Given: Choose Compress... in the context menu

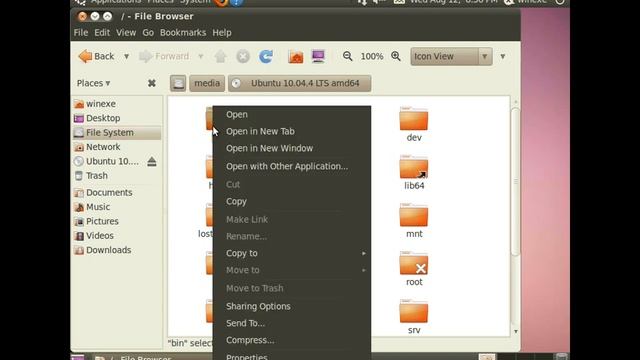Looking at the screenshot, I should (x=292, y=340).
